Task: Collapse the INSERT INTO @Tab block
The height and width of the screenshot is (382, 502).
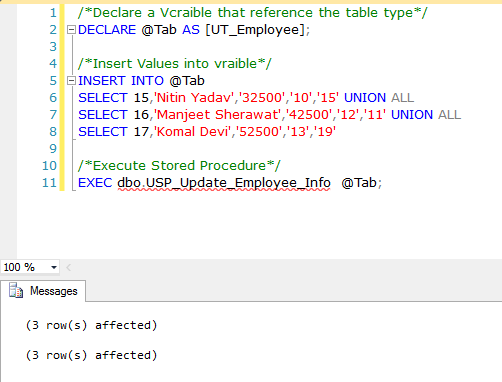Action: coord(71,81)
